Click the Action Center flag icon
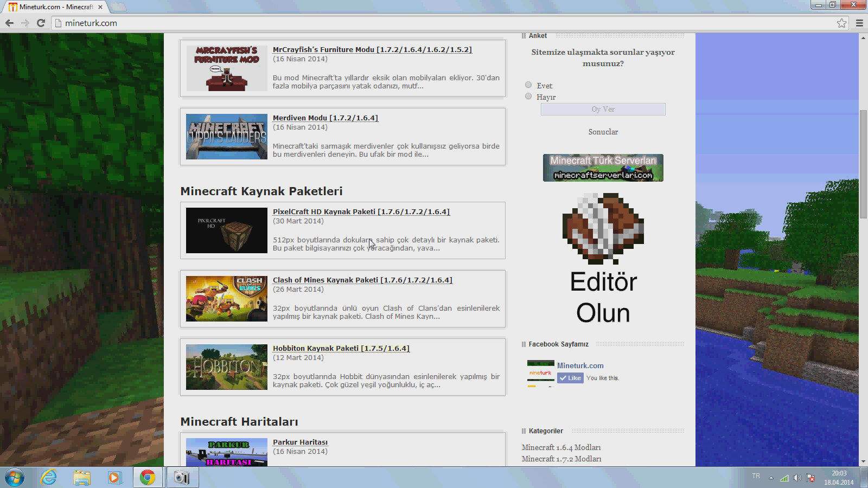Screen dimensions: 868x488 click(x=810, y=478)
